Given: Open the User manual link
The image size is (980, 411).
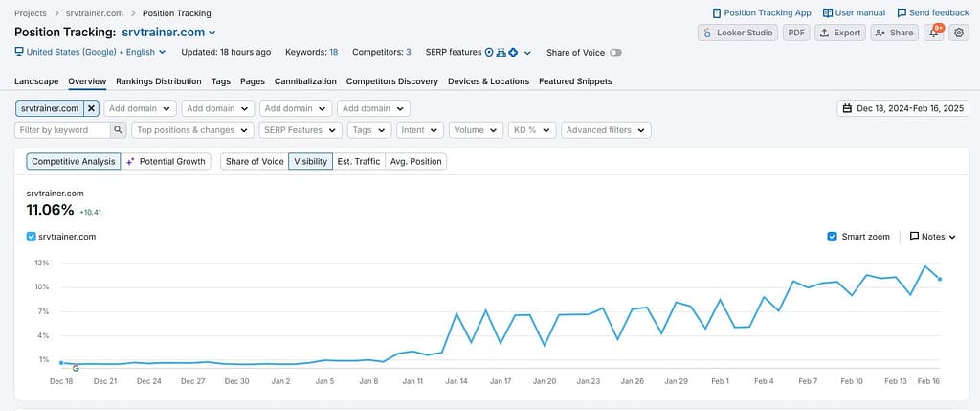Looking at the screenshot, I should pyautogui.click(x=854, y=12).
